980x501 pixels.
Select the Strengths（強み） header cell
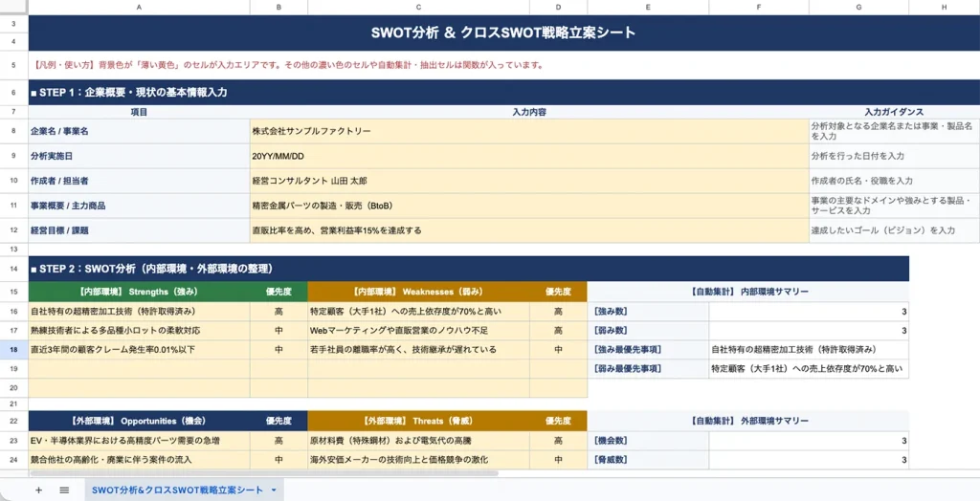click(x=140, y=292)
